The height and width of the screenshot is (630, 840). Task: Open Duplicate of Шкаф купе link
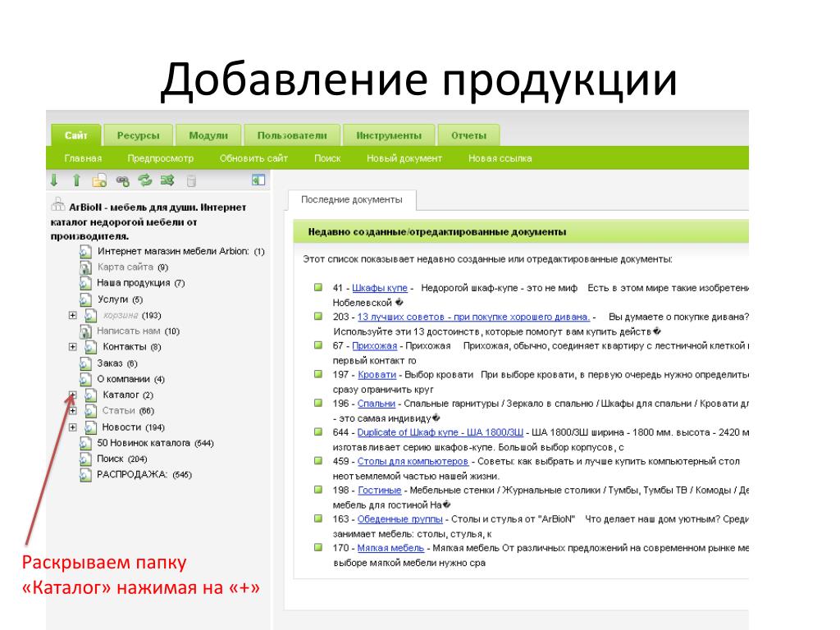pos(441,432)
